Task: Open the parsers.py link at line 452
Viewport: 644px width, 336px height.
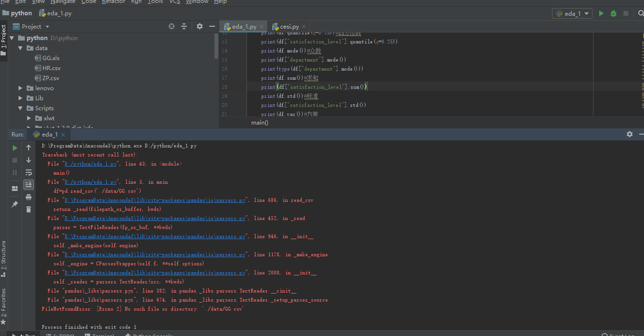Action: click(155, 219)
